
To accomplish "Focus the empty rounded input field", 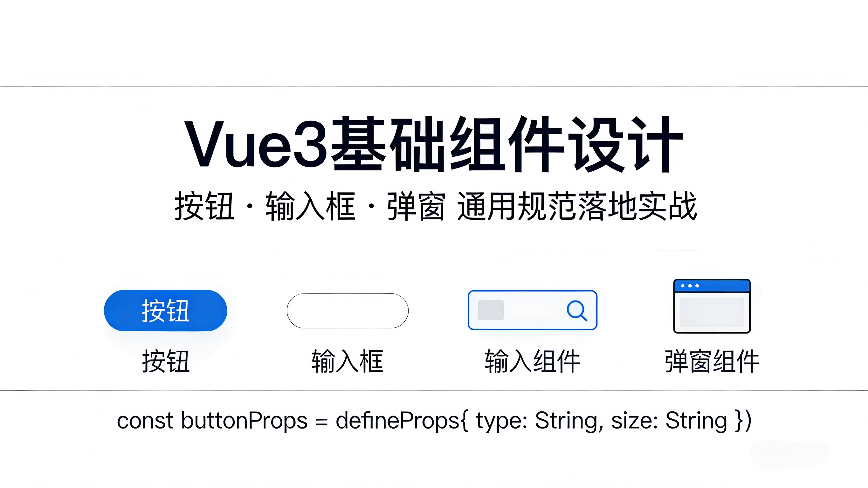I will (x=348, y=311).
